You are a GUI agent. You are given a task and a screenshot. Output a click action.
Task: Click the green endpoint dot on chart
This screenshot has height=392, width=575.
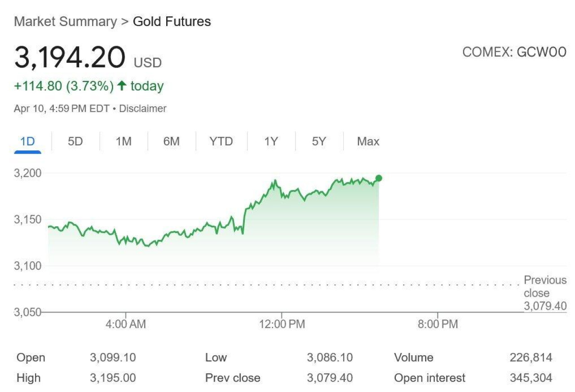(379, 178)
